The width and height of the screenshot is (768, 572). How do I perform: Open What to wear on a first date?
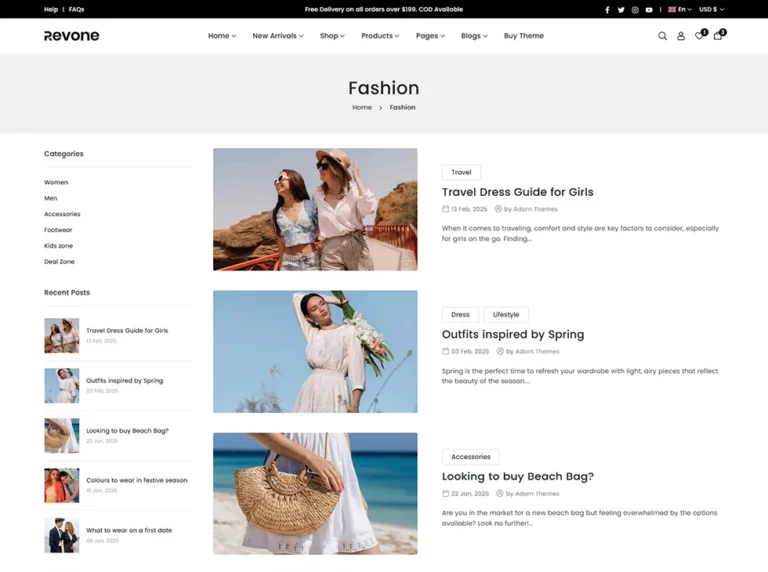point(129,530)
